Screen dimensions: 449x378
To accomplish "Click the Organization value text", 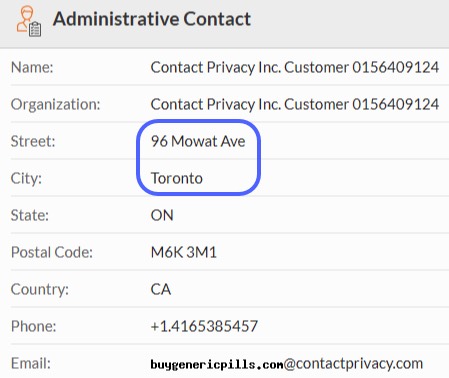I will (295, 104).
